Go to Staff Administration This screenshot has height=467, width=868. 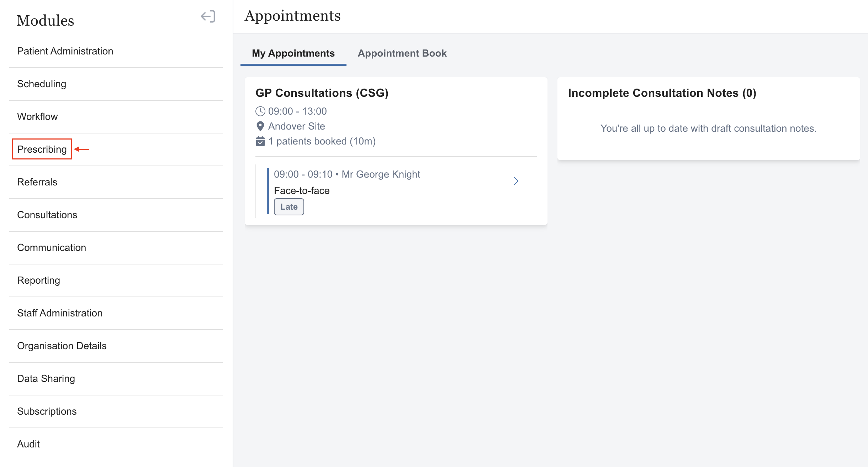[60, 313]
